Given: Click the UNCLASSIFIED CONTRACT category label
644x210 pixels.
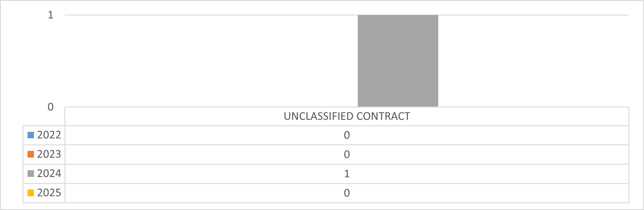Looking at the screenshot, I should pos(347,116).
